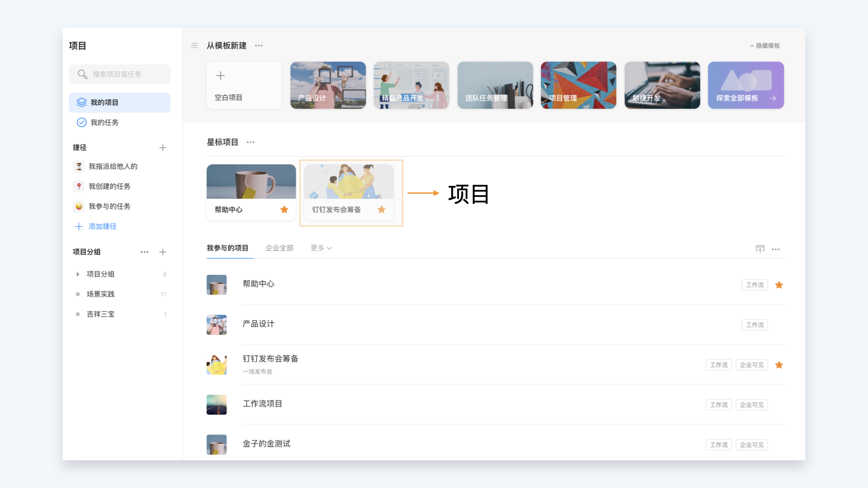
Task: Open 项目分组 more options menu
Action: click(x=144, y=252)
